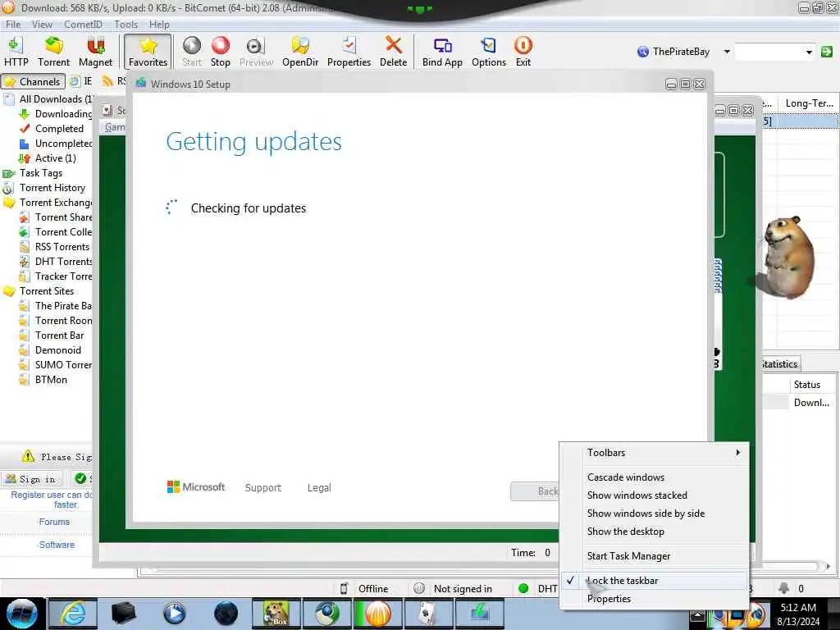Click the Support link in Setup
The image size is (840, 630).
(x=263, y=487)
